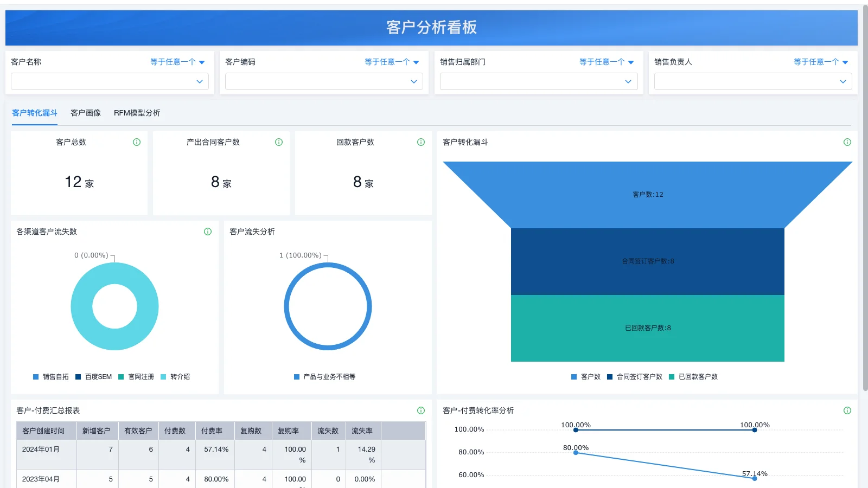This screenshot has height=488, width=868.
Task: Open the info tooltip on 各渠道客户流失数
Action: 207,232
